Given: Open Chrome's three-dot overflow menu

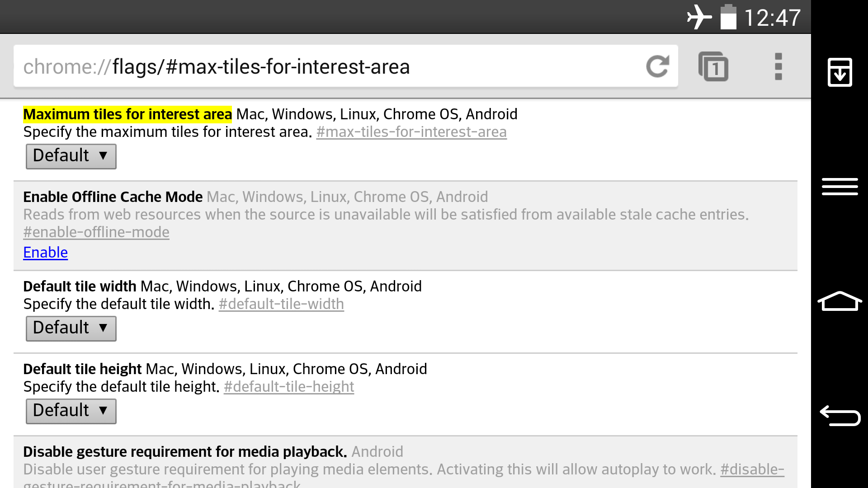Looking at the screenshot, I should 778,67.
